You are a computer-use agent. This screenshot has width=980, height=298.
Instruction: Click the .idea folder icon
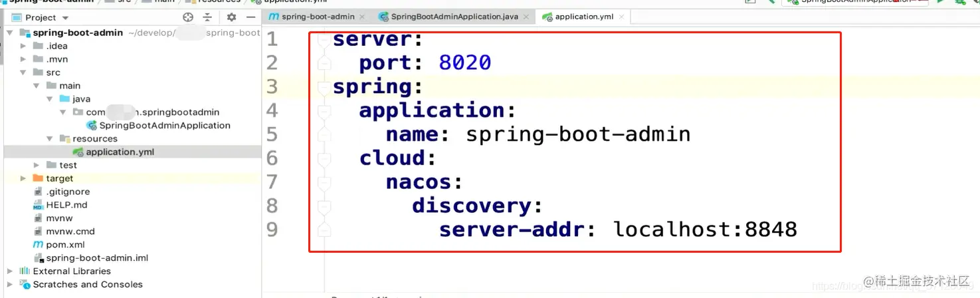pos(38,46)
